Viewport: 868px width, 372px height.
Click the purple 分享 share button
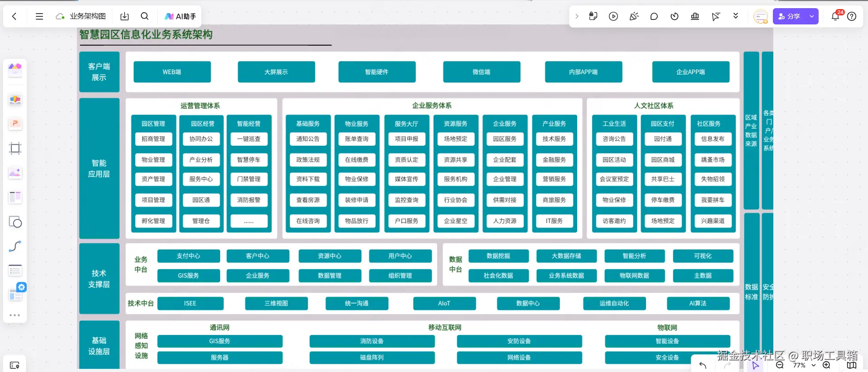click(x=790, y=16)
